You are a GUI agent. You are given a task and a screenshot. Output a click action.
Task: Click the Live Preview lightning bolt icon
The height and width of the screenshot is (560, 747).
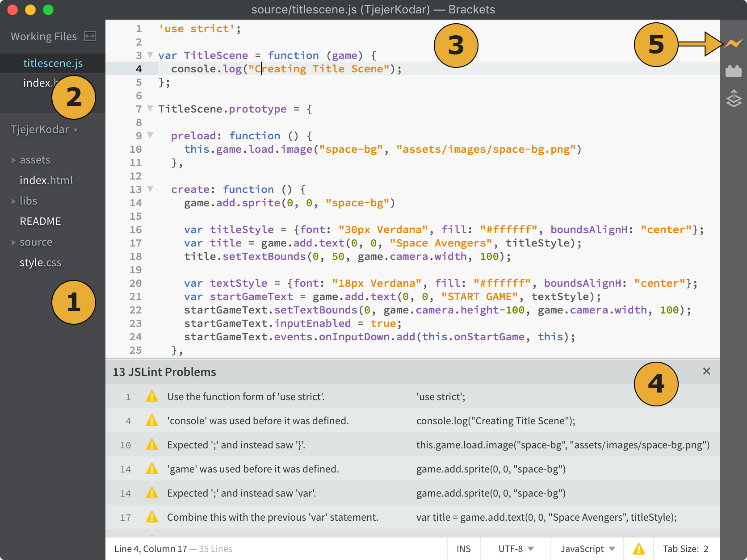(734, 43)
